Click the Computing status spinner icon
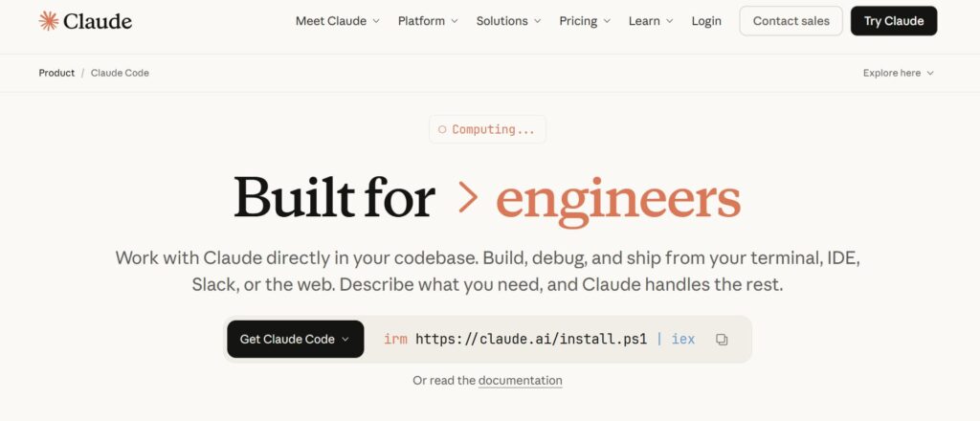The image size is (980, 421). (x=442, y=130)
